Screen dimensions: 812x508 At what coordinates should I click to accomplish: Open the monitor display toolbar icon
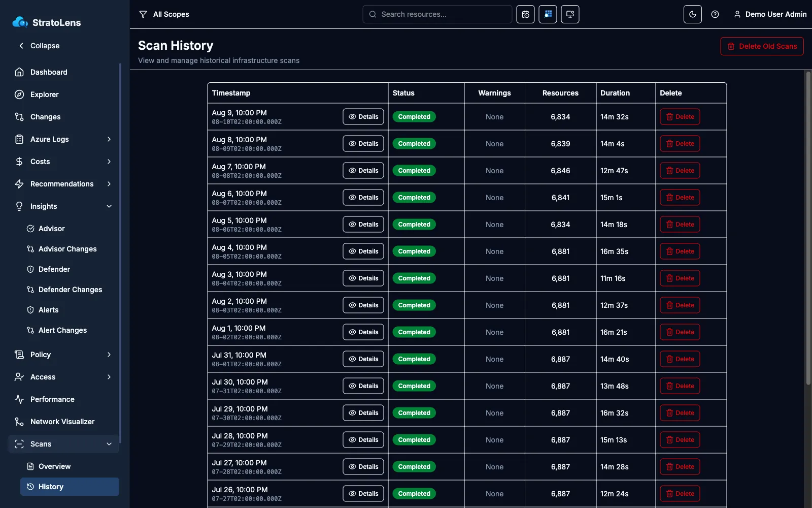[570, 14]
